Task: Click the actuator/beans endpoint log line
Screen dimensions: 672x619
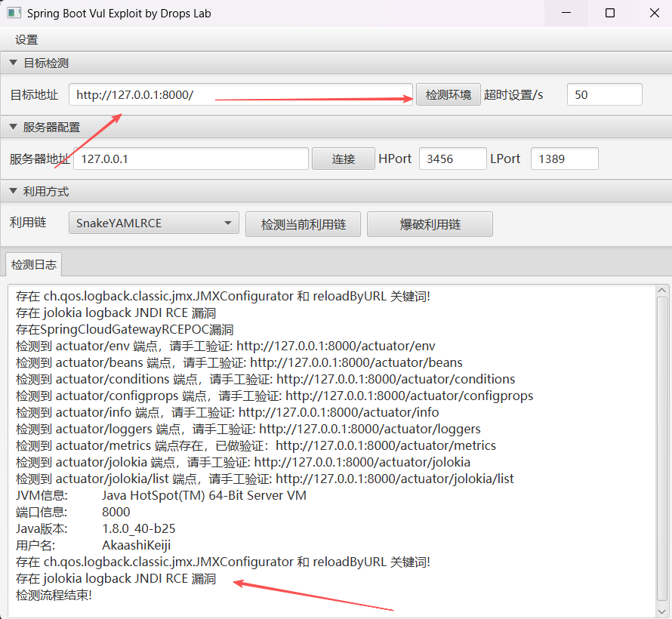Action: tap(239, 363)
